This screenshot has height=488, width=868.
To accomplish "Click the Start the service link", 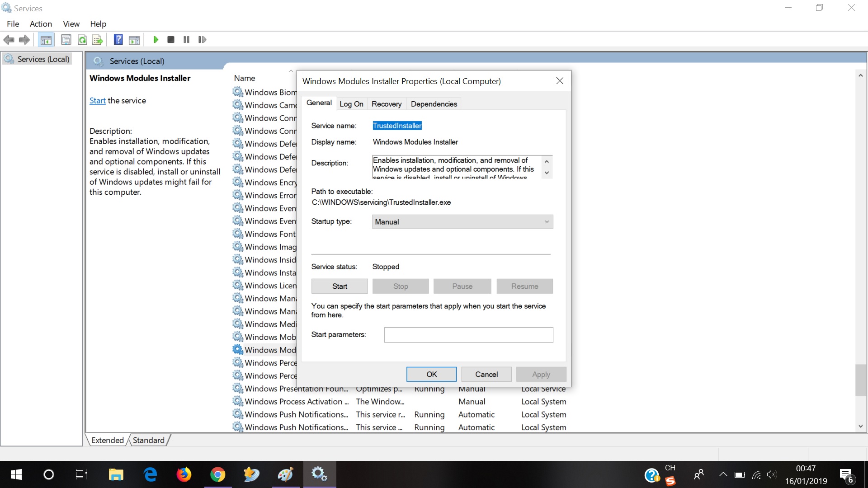I will [x=97, y=101].
